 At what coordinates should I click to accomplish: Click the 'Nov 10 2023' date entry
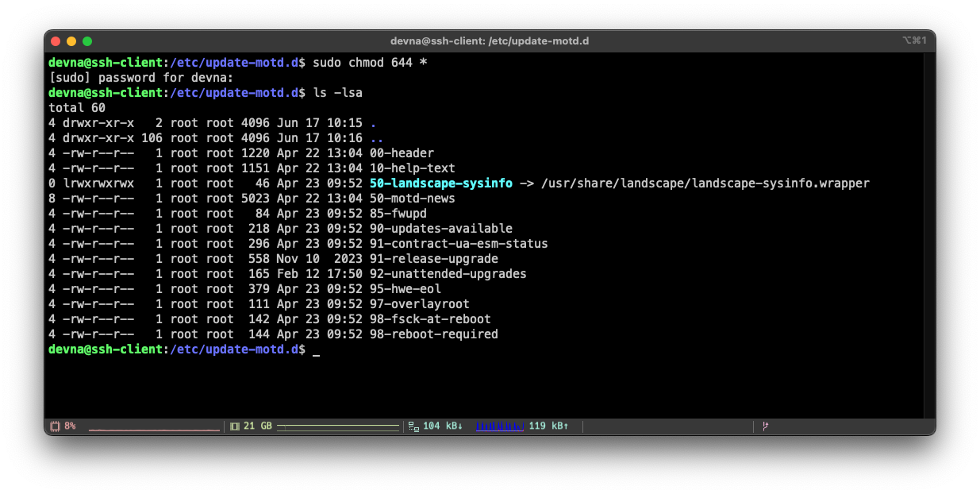pyautogui.click(x=320, y=259)
